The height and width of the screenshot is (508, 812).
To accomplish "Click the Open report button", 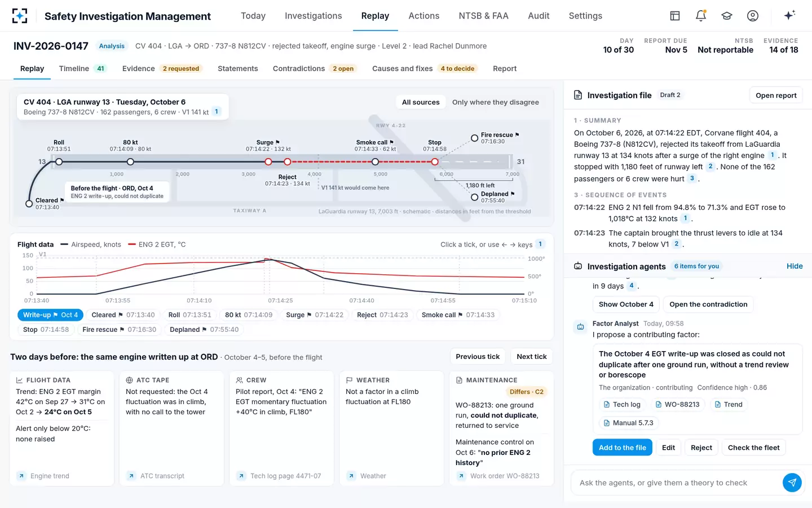I will [x=776, y=95].
